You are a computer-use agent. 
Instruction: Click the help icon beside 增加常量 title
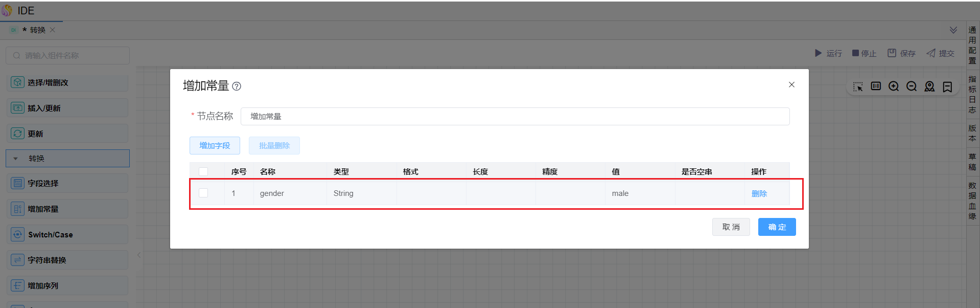(237, 86)
